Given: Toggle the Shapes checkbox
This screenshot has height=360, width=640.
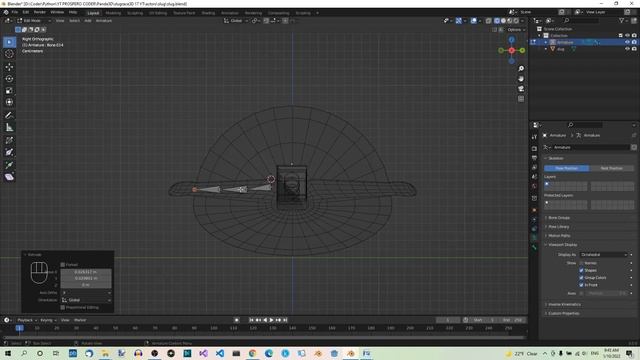Looking at the screenshot, I should 581,270.
